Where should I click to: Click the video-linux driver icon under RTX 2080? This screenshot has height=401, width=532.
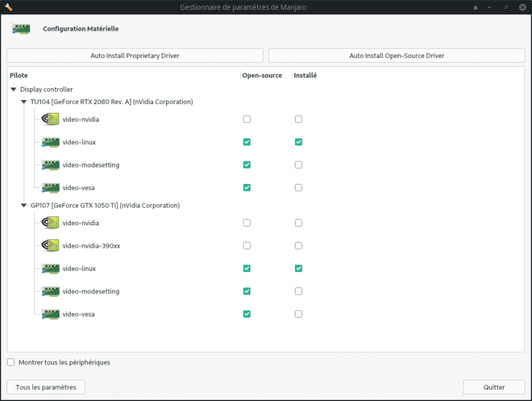pyautogui.click(x=50, y=142)
